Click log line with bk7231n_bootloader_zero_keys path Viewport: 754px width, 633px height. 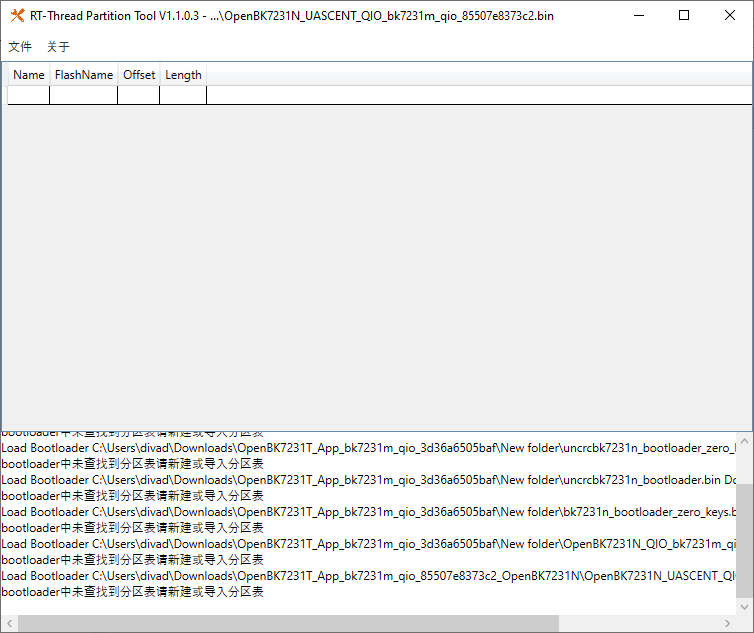[368, 512]
